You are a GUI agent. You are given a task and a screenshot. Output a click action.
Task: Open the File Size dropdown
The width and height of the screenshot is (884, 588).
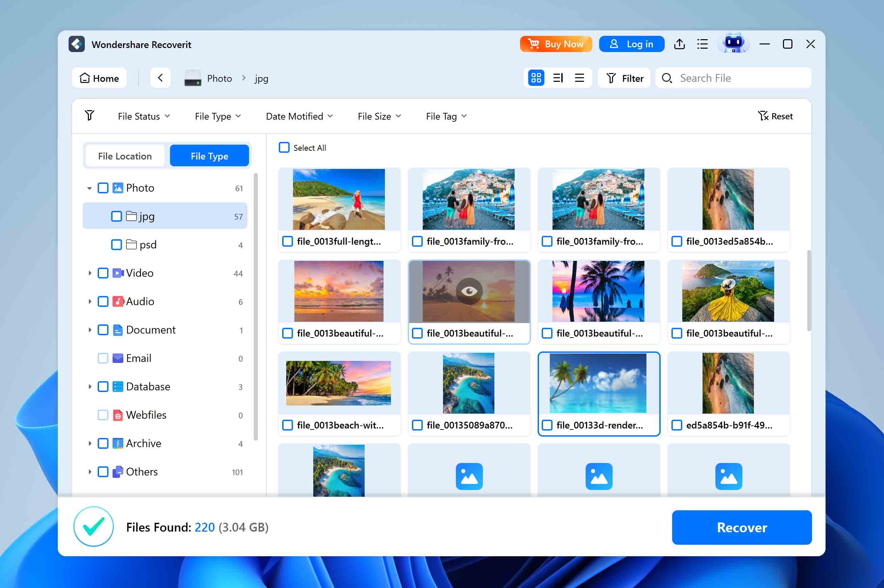[x=379, y=116]
